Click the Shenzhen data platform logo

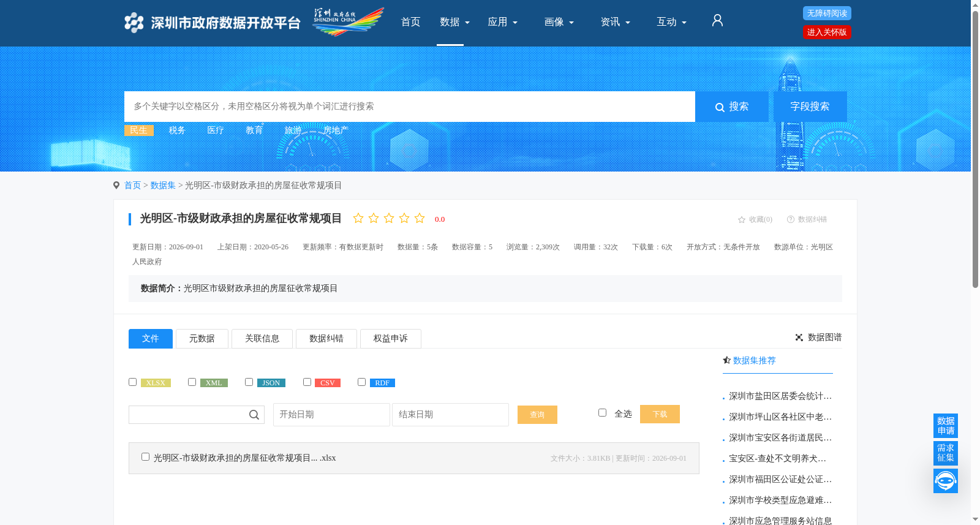[x=212, y=23]
